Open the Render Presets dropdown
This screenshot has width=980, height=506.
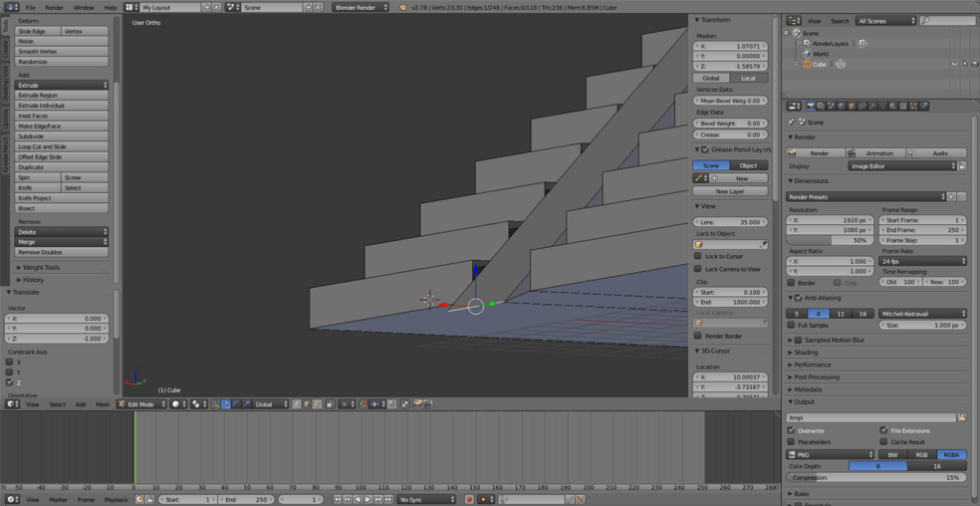coord(865,197)
